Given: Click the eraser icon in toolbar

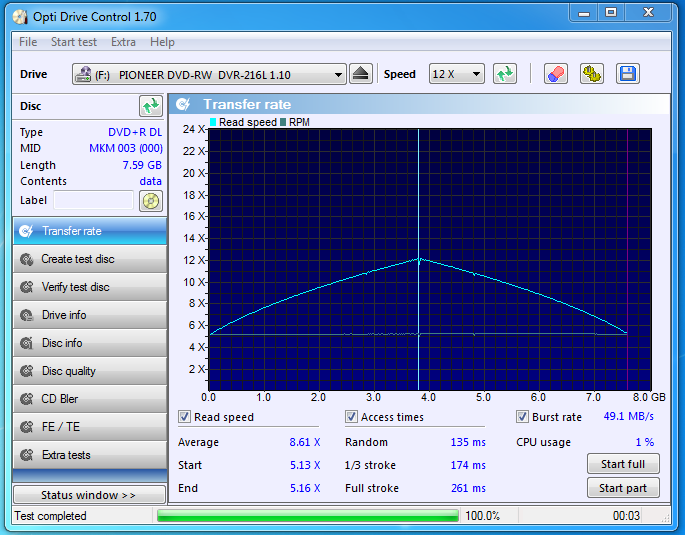Looking at the screenshot, I should click(556, 74).
